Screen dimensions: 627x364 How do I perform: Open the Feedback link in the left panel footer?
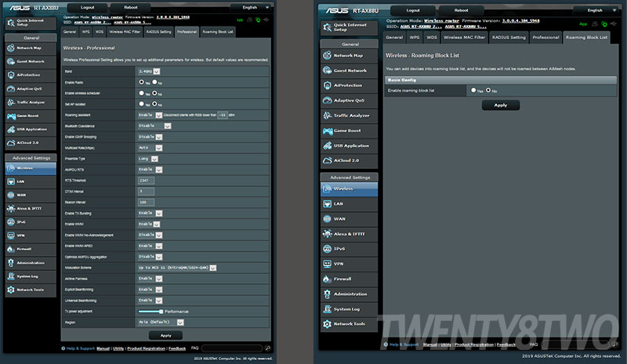tap(177, 348)
